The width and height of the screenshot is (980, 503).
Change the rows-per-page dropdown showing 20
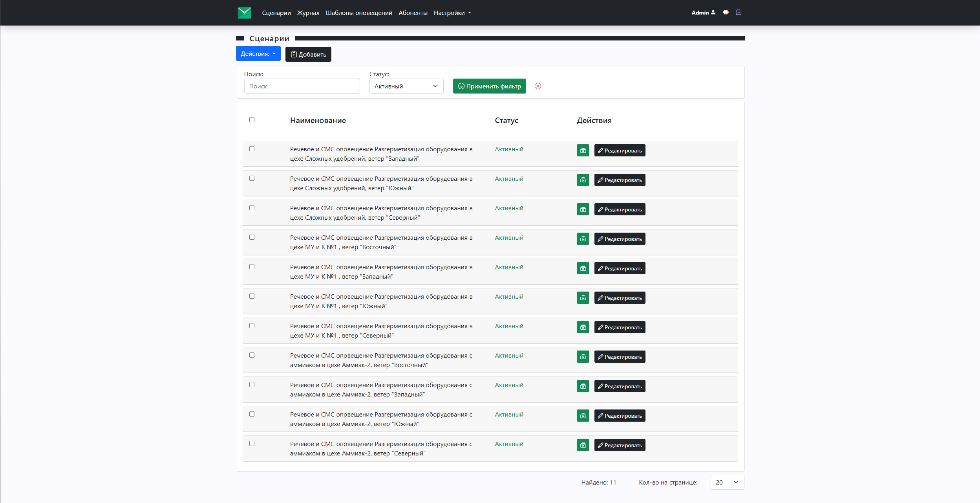click(x=727, y=482)
